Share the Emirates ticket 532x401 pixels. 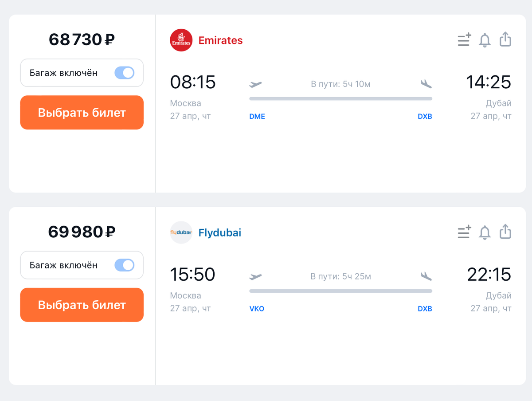tap(505, 39)
